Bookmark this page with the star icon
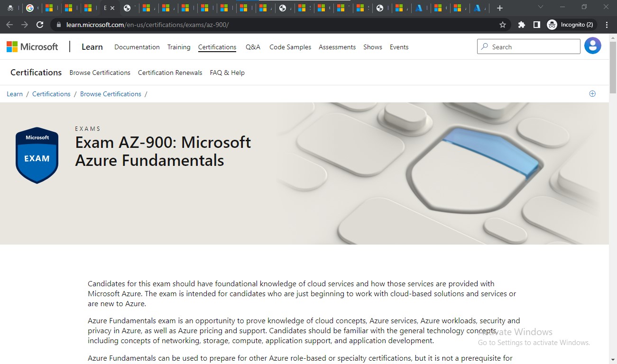 pyautogui.click(x=502, y=25)
